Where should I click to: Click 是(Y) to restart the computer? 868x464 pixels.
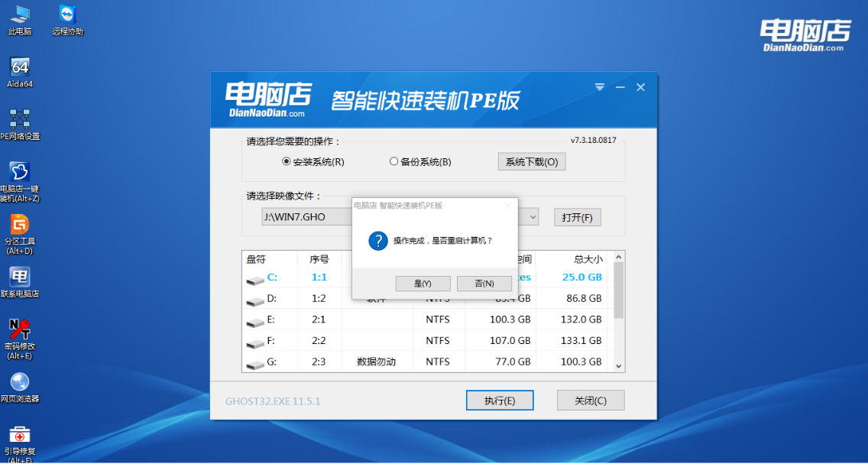(x=423, y=283)
